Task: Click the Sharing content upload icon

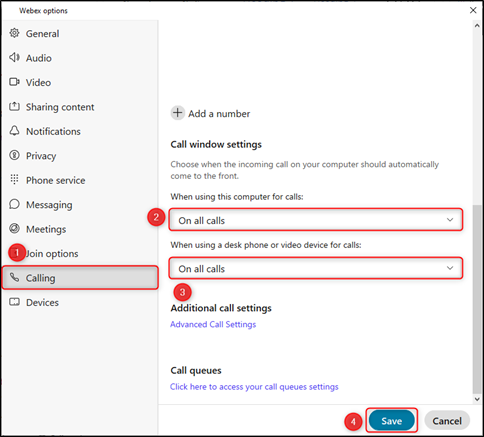Action: (x=14, y=107)
